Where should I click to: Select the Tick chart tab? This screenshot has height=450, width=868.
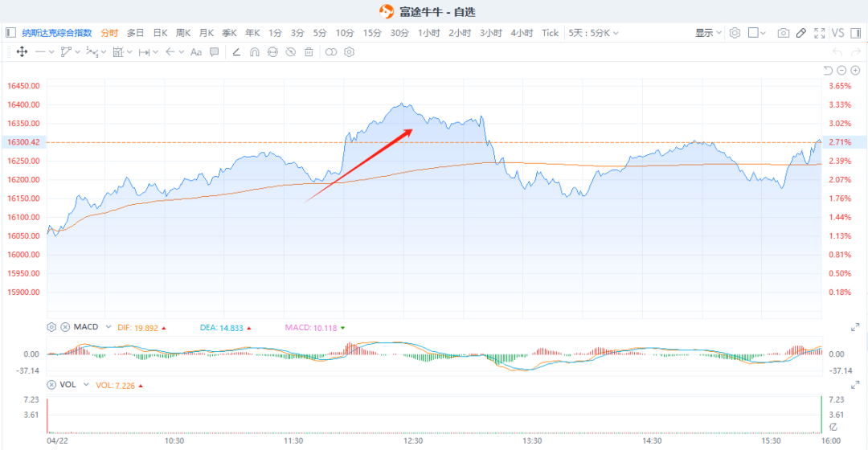click(551, 33)
